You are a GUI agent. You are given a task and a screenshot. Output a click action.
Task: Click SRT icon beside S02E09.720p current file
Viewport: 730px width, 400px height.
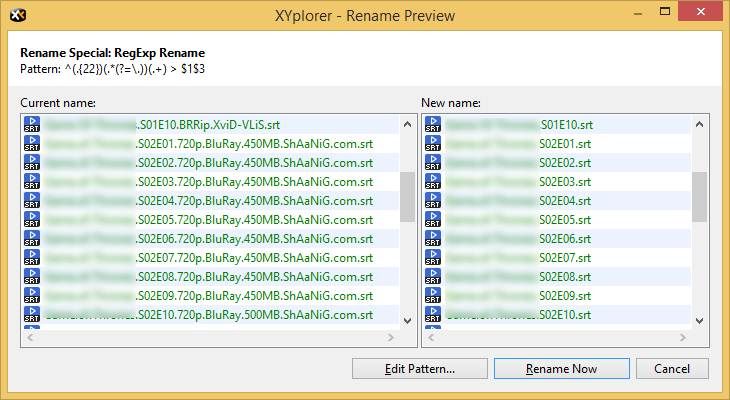click(x=32, y=296)
